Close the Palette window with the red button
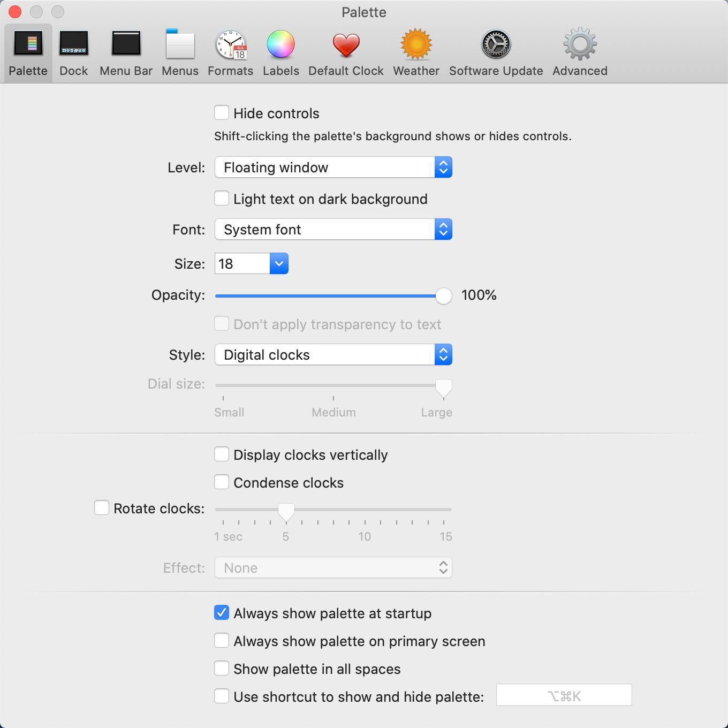This screenshot has height=728, width=728. pos(15,12)
